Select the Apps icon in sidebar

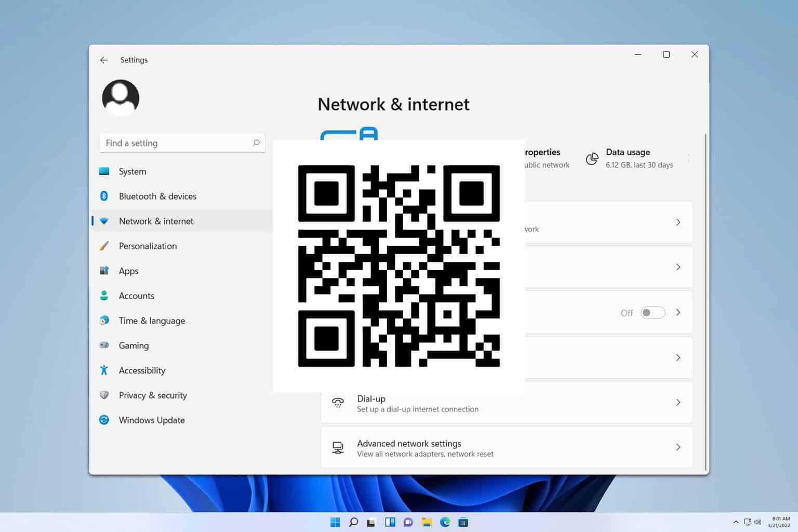[x=104, y=271]
